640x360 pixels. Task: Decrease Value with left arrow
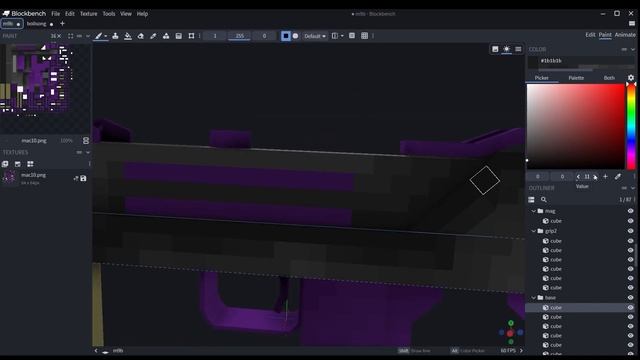[x=578, y=176]
